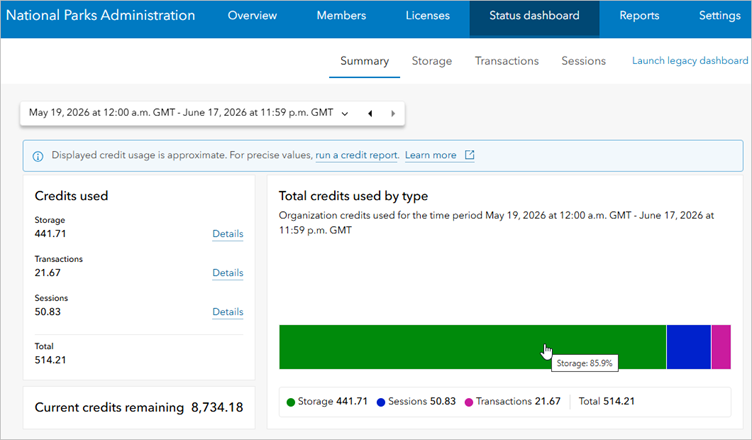Click the blue Sessions legend dot
752x440 pixels.
point(381,402)
